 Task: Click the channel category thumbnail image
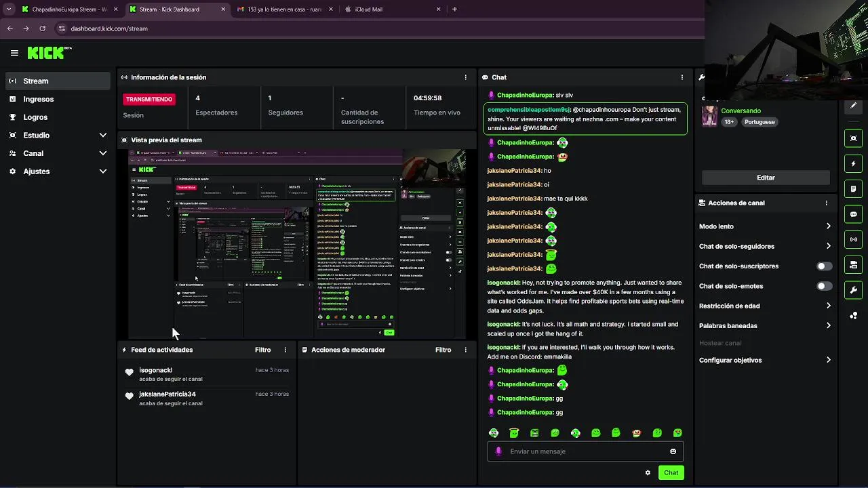(709, 115)
